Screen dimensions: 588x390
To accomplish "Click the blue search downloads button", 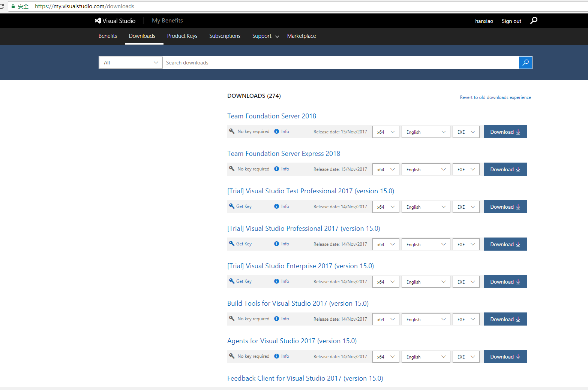I will [525, 63].
